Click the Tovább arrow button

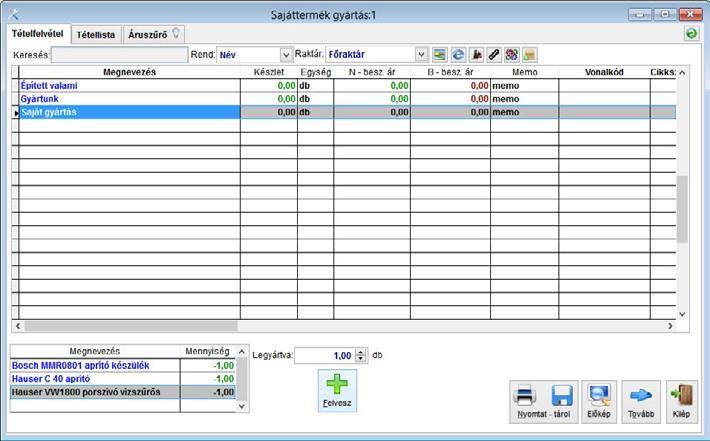click(x=641, y=402)
